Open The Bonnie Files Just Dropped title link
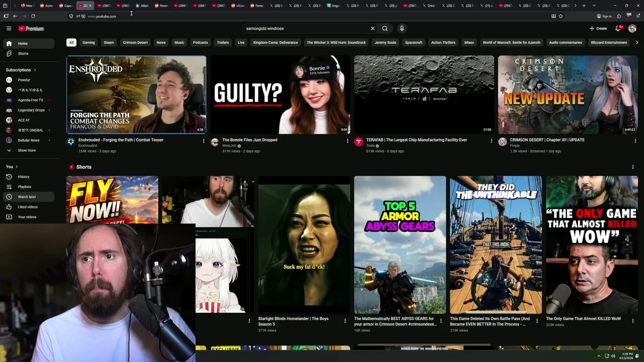Image resolution: width=644 pixels, height=362 pixels. [x=250, y=140]
